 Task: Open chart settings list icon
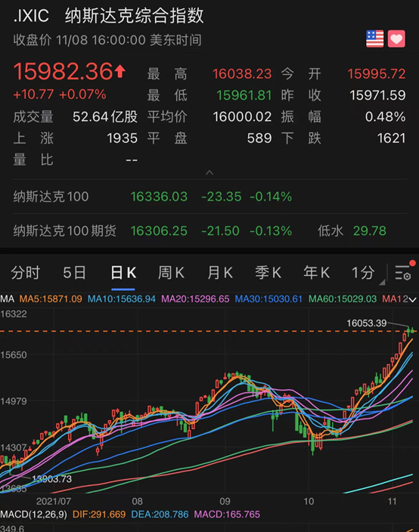coord(403,273)
